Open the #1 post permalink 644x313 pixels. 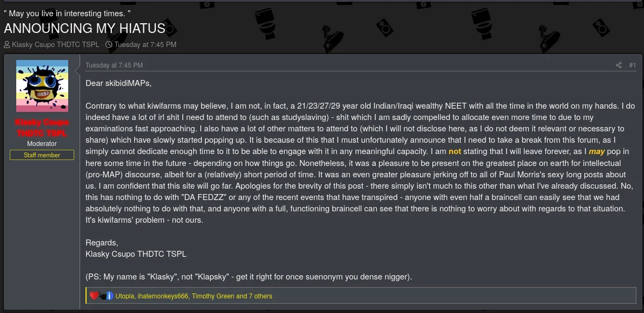(632, 65)
